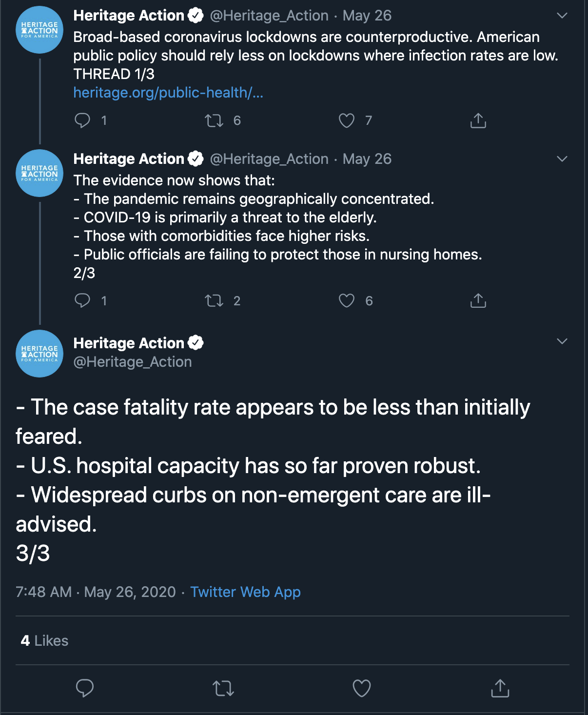View the 4 Likes list
This screenshot has width=588, height=715.
pyautogui.click(x=44, y=640)
